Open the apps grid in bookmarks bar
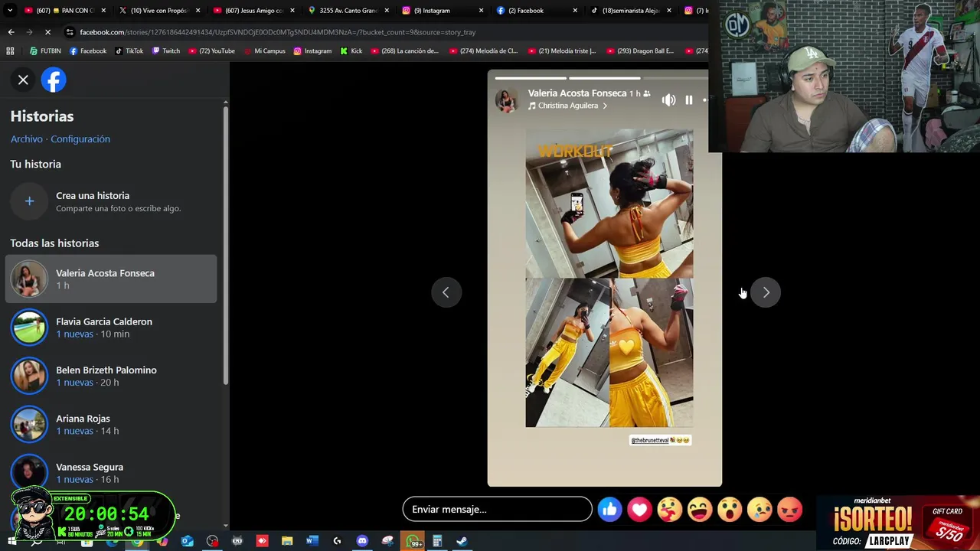980x551 pixels. point(10,51)
